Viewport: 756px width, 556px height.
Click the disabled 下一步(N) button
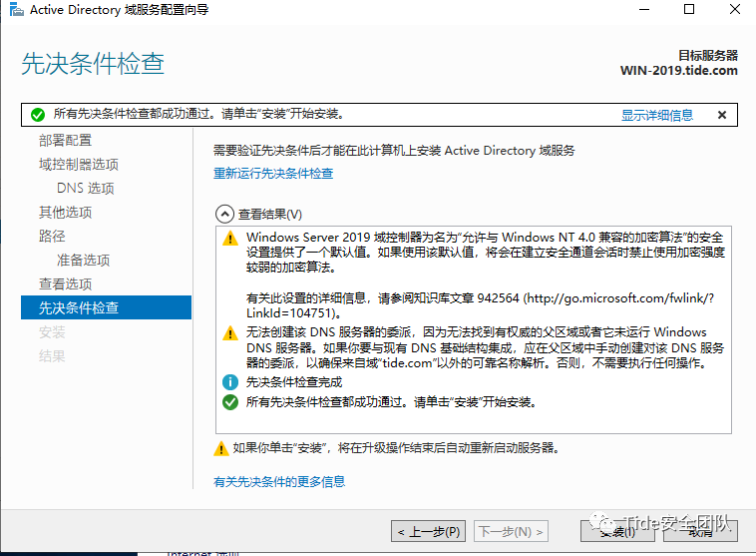(511, 531)
